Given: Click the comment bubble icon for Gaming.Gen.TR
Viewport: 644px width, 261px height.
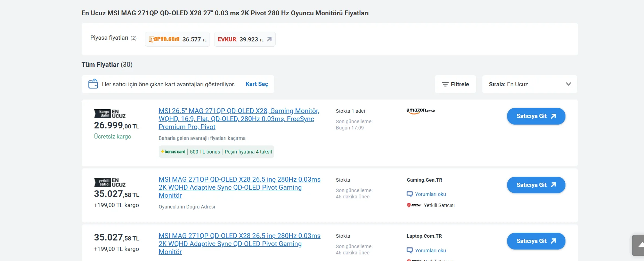Looking at the screenshot, I should click(x=410, y=194).
